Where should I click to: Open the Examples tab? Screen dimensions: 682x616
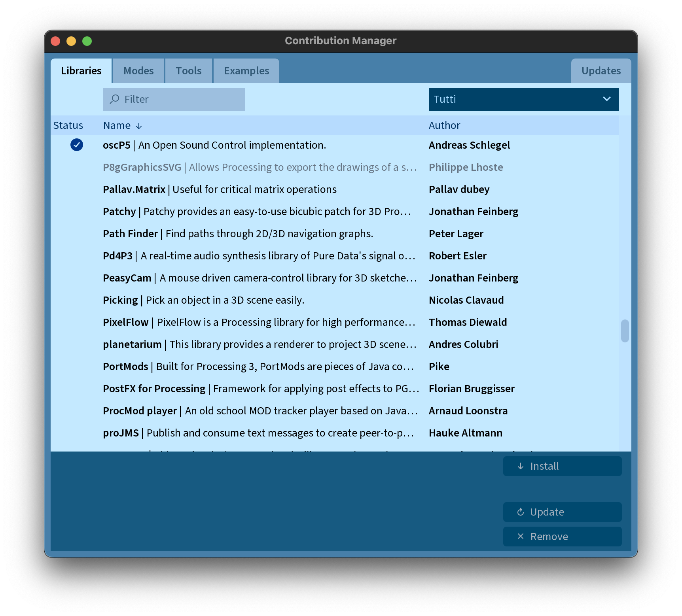point(246,71)
